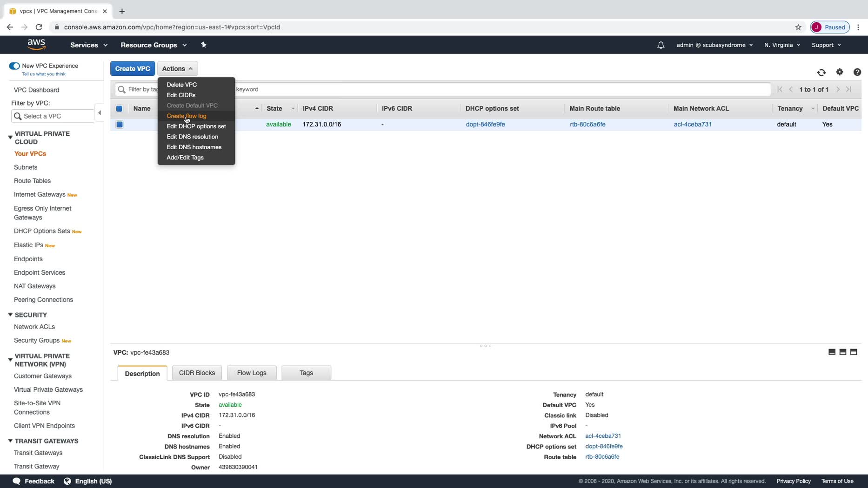Collapse the Virtual Private Cloud section
Image resolution: width=868 pixels, height=488 pixels.
tap(10, 137)
